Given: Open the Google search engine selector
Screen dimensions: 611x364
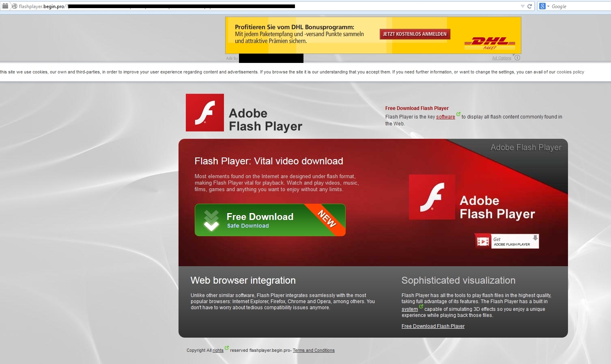Looking at the screenshot, I should tap(544, 6).
